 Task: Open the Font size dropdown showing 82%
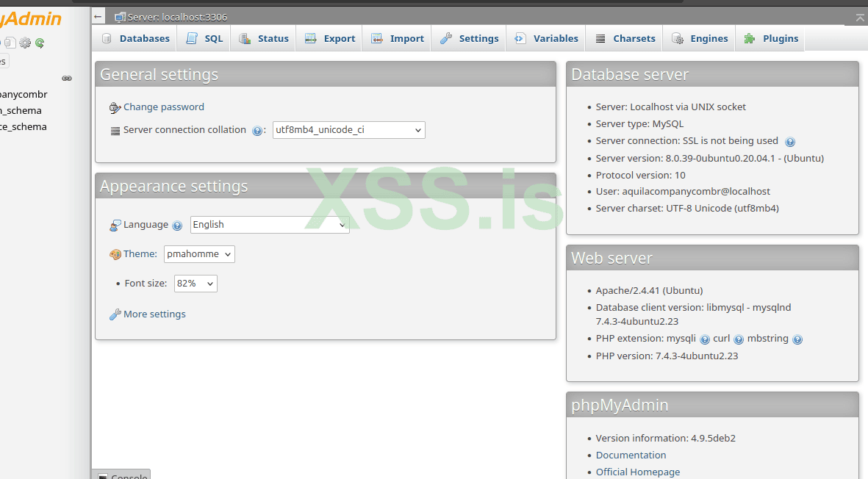[196, 283]
